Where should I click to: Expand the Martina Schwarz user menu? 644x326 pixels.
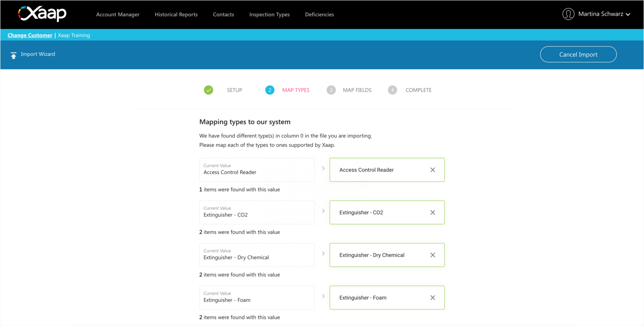click(x=628, y=15)
